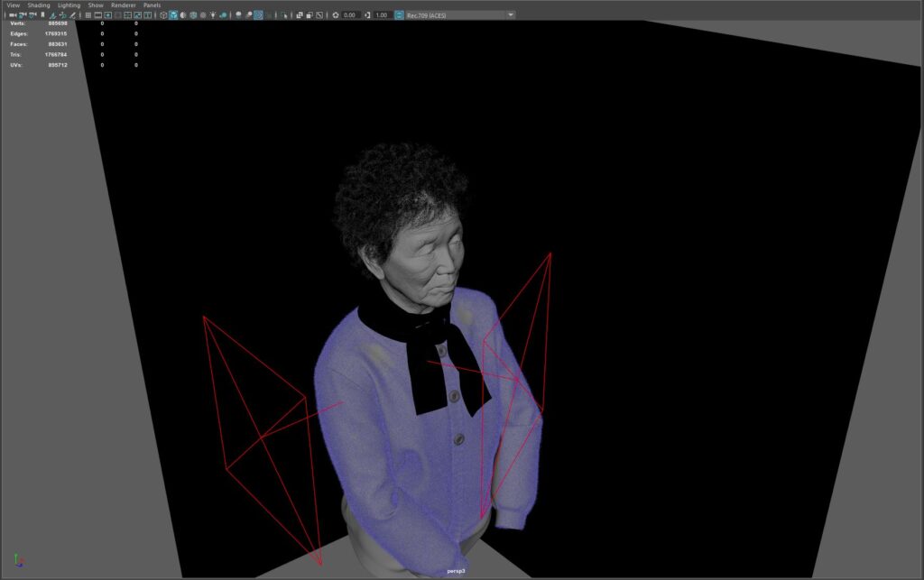Toggle the highlighted Multisample Anti-aliasing icon
The width and height of the screenshot is (924, 580).
259,14
